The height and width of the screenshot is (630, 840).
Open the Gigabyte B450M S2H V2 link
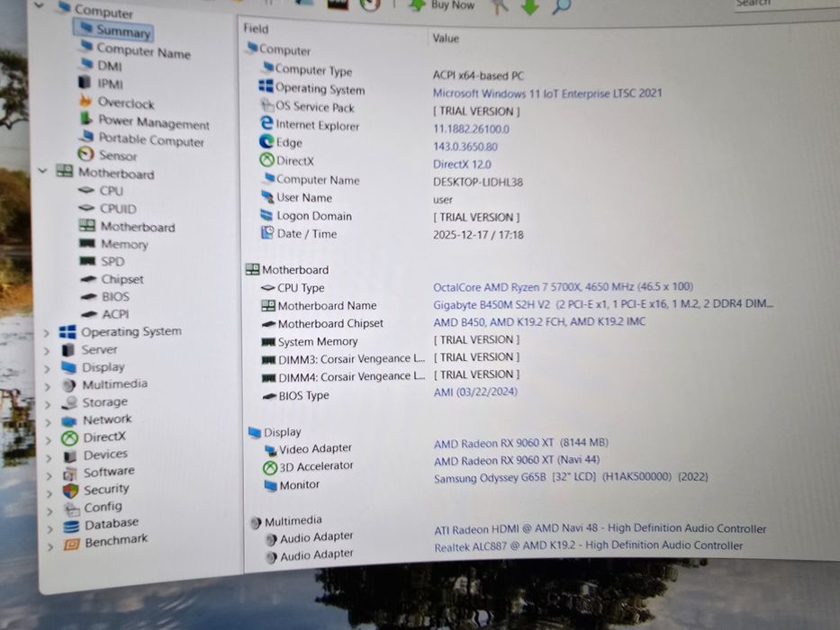tap(603, 304)
